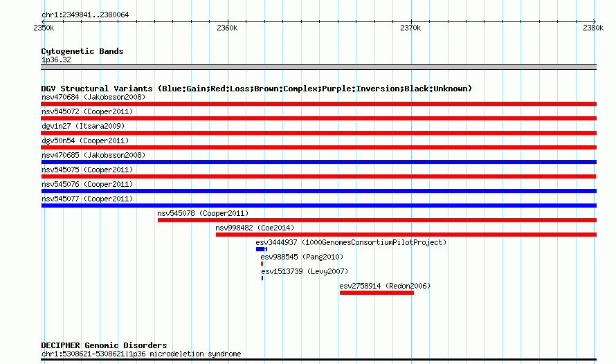Click the dgv1n27 (Itsara2009) label
616x364 pixels.
click(83, 126)
